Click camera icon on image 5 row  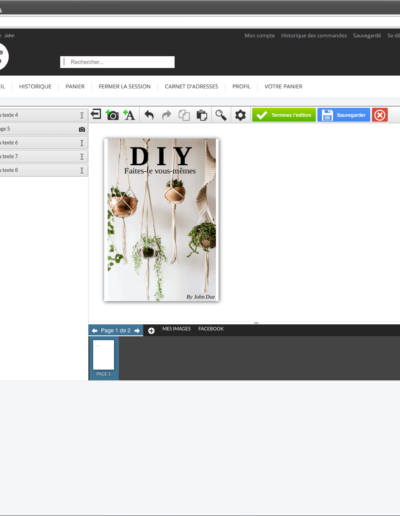point(82,129)
